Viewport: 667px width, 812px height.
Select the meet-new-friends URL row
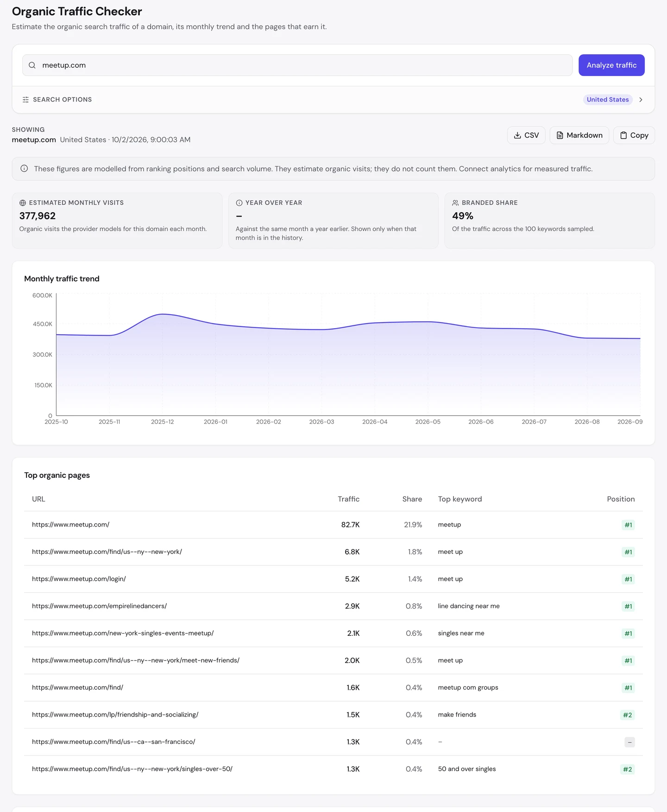click(136, 660)
